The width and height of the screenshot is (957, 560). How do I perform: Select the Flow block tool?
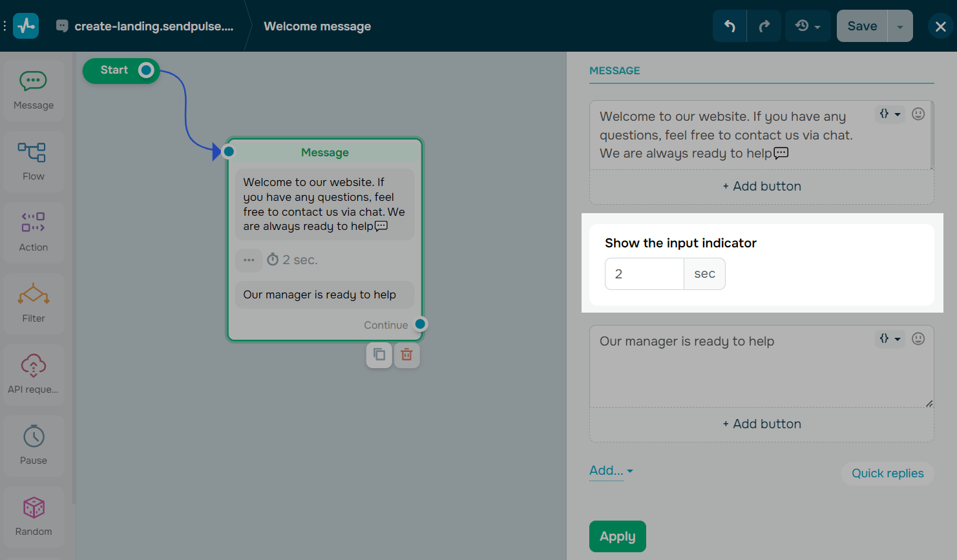pyautogui.click(x=33, y=160)
